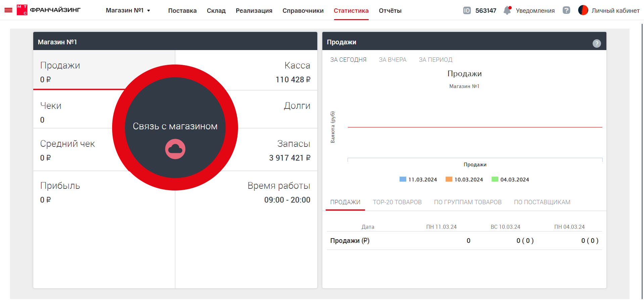The image size is (644, 300).
Task: Select the ЗА ПЕРИОД tab
Action: tap(435, 60)
